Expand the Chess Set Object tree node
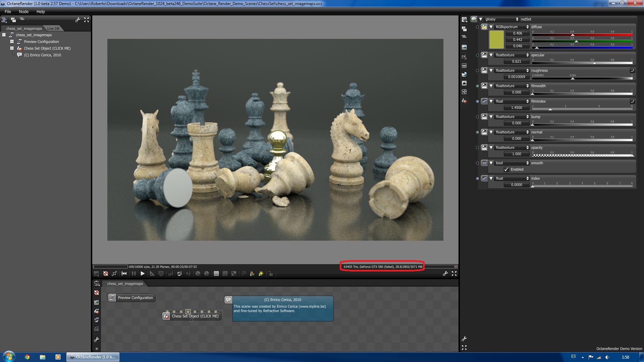The width and height of the screenshot is (644, 362). click(x=12, y=48)
